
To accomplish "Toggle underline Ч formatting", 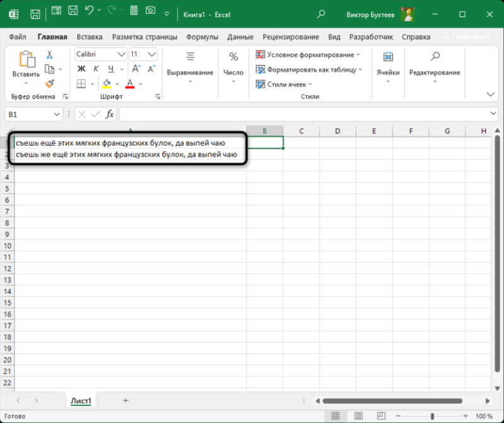I will point(111,69).
